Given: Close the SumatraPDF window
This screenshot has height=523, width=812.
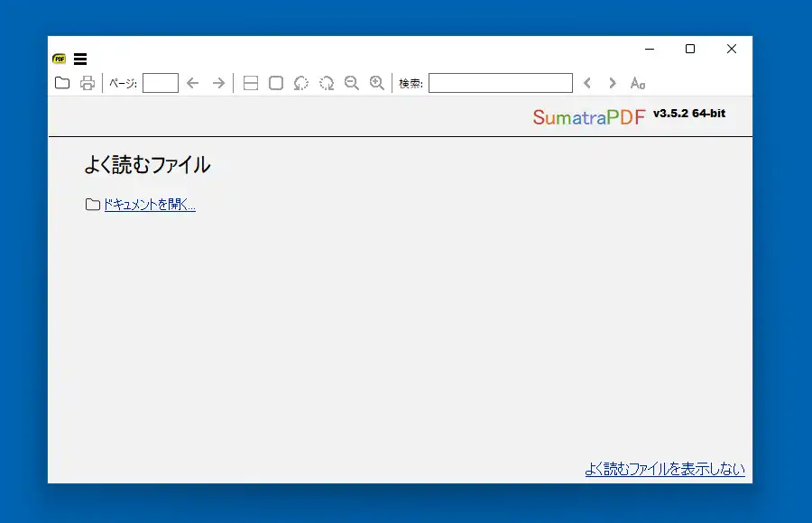Looking at the screenshot, I should coord(731,49).
